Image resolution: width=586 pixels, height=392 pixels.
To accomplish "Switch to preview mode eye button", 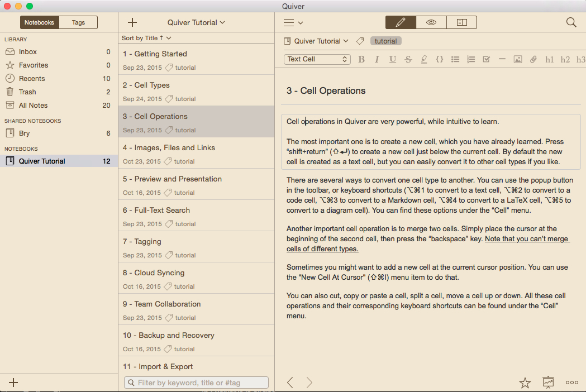I will (431, 22).
